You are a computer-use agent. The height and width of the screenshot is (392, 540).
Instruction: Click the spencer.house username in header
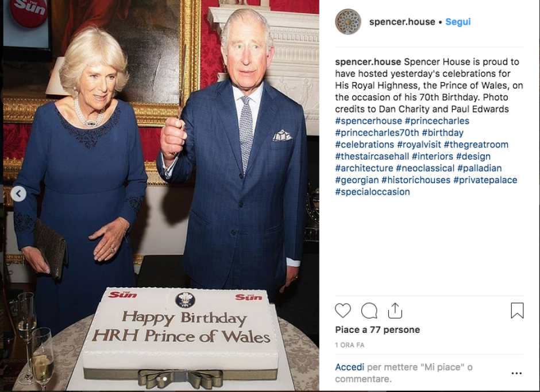pyautogui.click(x=402, y=22)
